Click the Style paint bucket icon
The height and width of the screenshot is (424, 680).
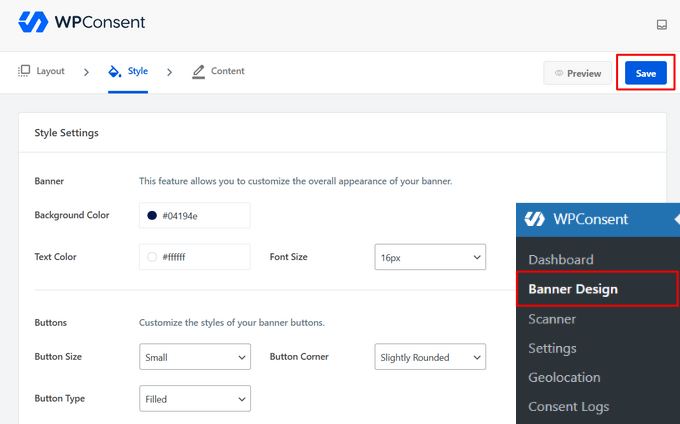pyautogui.click(x=114, y=71)
